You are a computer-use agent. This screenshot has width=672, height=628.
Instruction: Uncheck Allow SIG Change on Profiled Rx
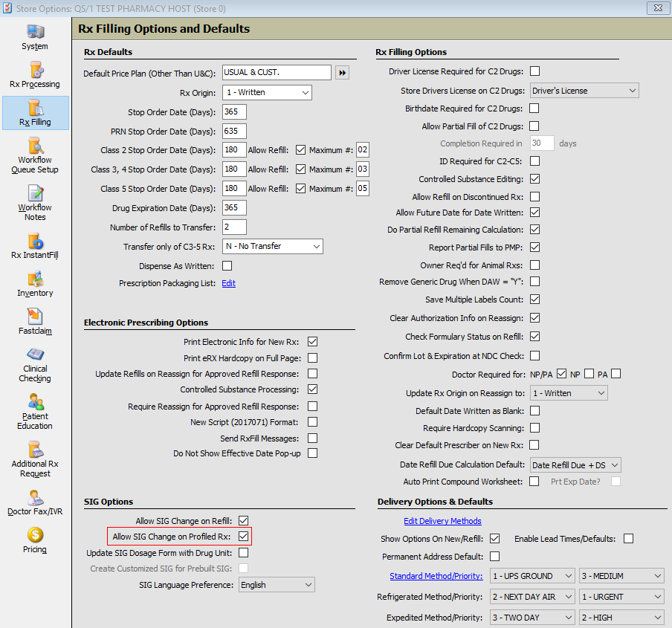point(243,536)
